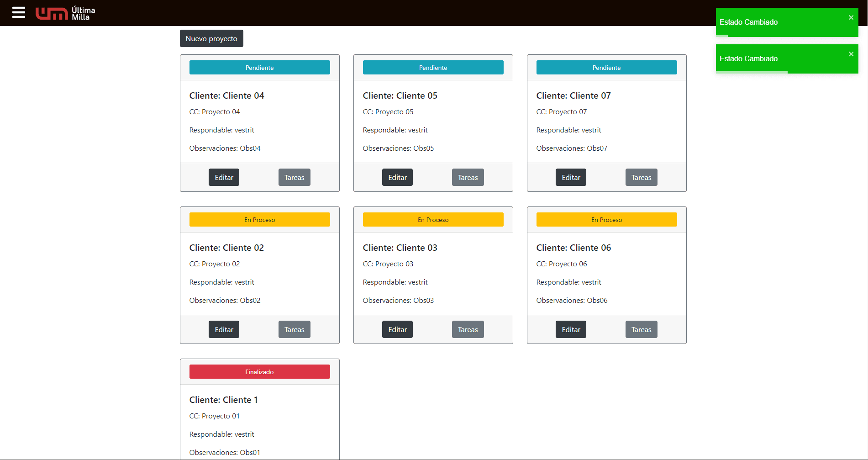Click En Proceso status of Cliente 03
Viewport: 868px width, 460px height.
(433, 220)
